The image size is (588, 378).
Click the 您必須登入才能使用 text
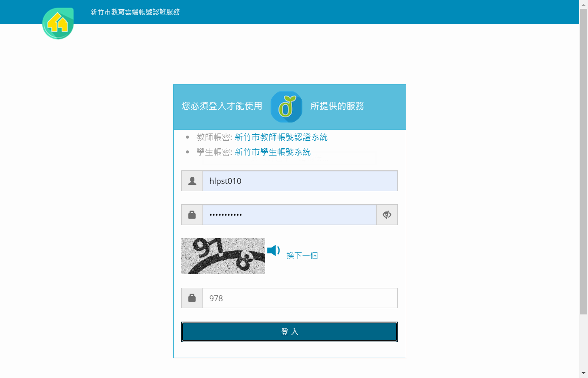222,106
